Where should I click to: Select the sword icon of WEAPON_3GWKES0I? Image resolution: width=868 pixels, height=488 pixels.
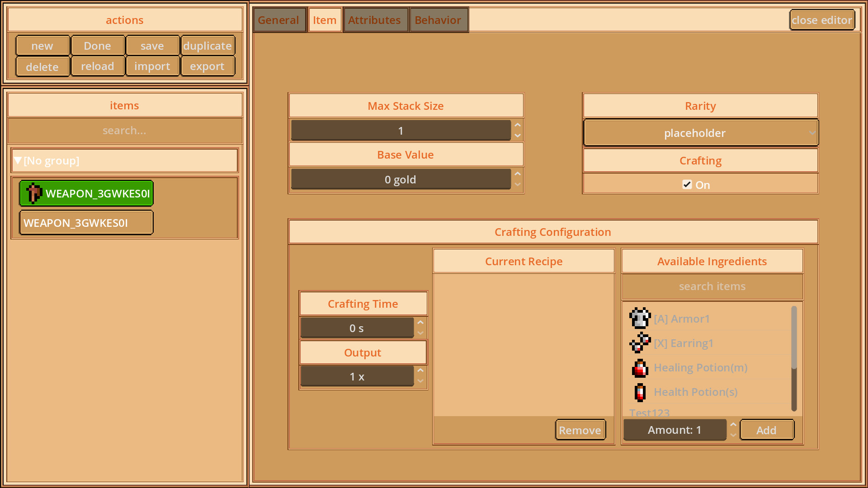(33, 193)
